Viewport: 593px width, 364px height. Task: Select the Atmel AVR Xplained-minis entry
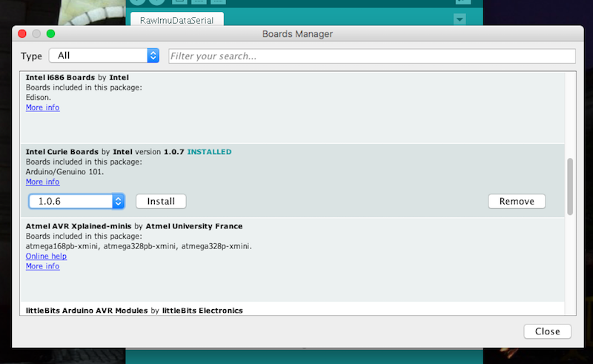click(292, 259)
